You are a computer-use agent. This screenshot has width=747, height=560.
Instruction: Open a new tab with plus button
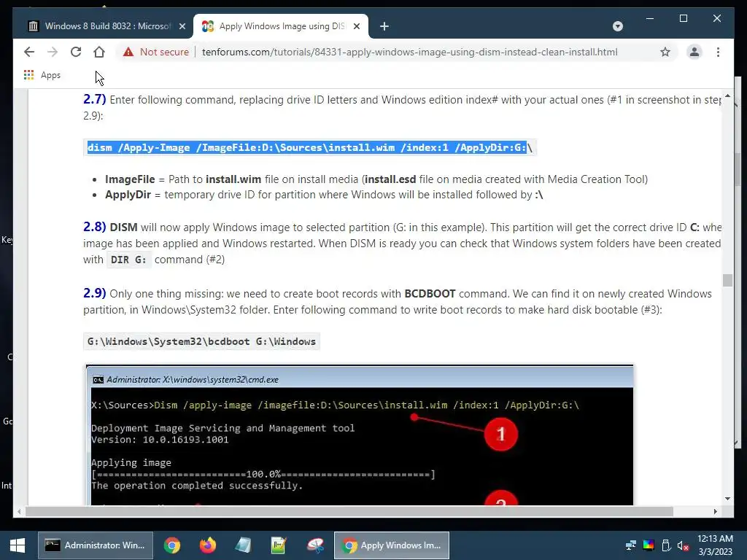[x=384, y=26]
